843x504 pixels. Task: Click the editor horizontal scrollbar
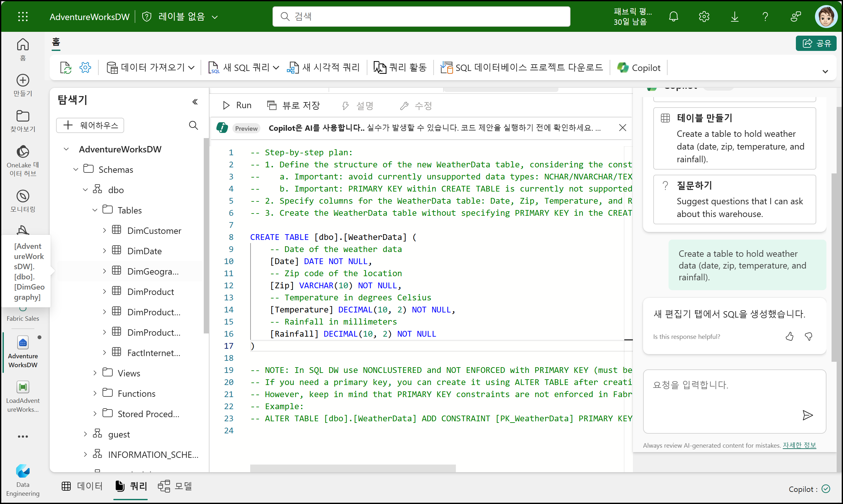point(353,468)
